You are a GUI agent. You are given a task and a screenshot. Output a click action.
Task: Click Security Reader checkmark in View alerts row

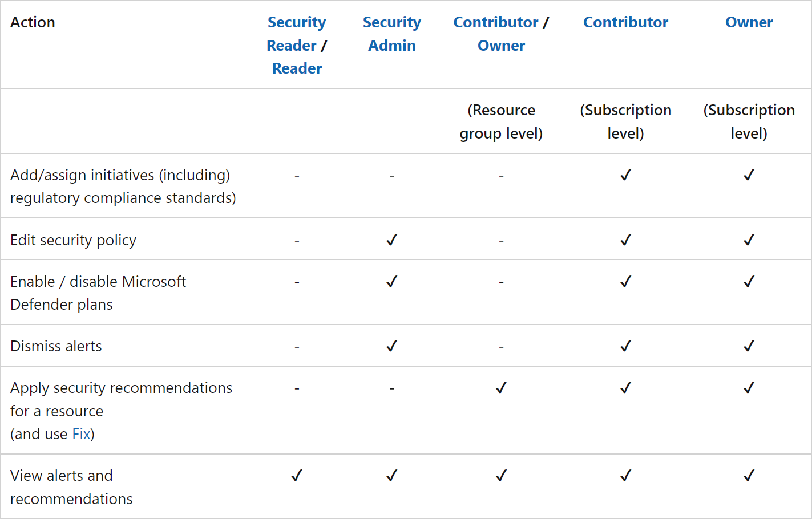[x=297, y=476]
